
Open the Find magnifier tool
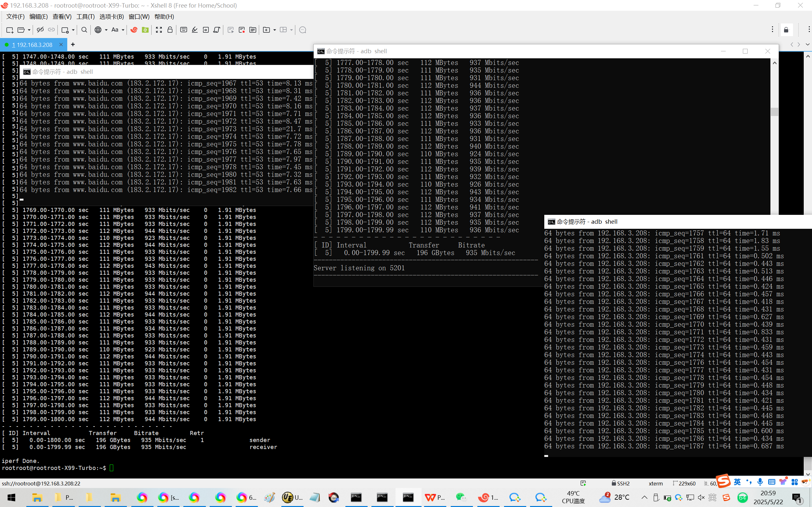pos(84,30)
